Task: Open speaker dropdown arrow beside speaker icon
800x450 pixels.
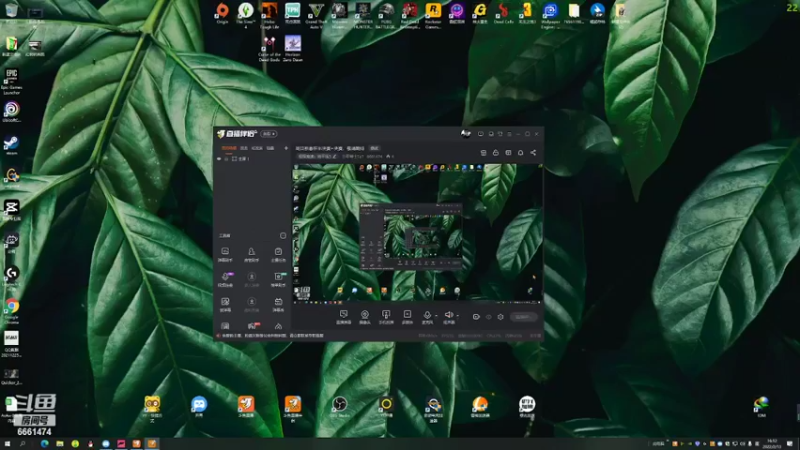Action: 458,316
